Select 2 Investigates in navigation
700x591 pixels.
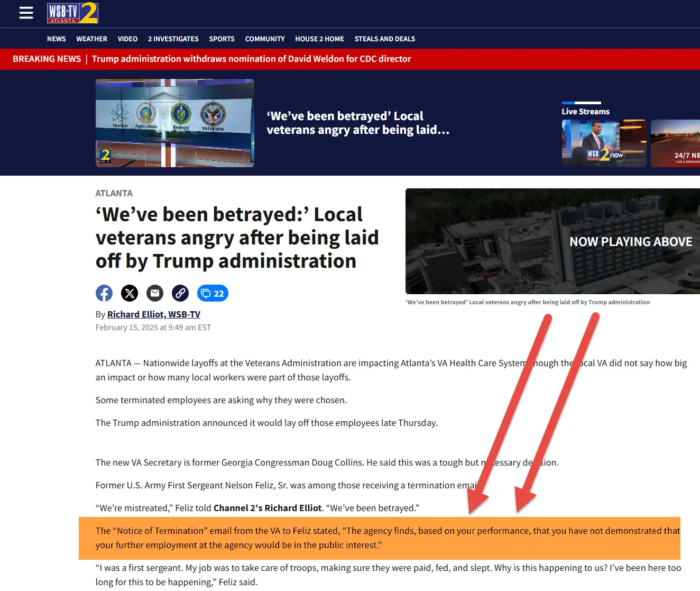pos(173,39)
